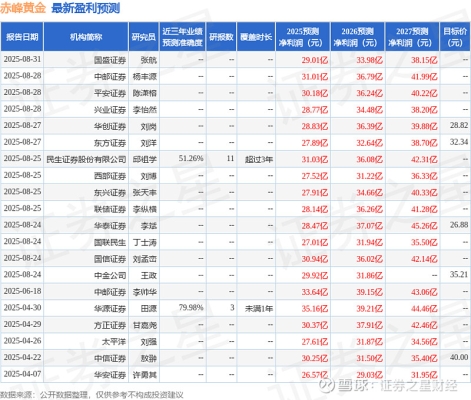Click the 26.88 target price
The image size is (471, 400).
point(459,225)
